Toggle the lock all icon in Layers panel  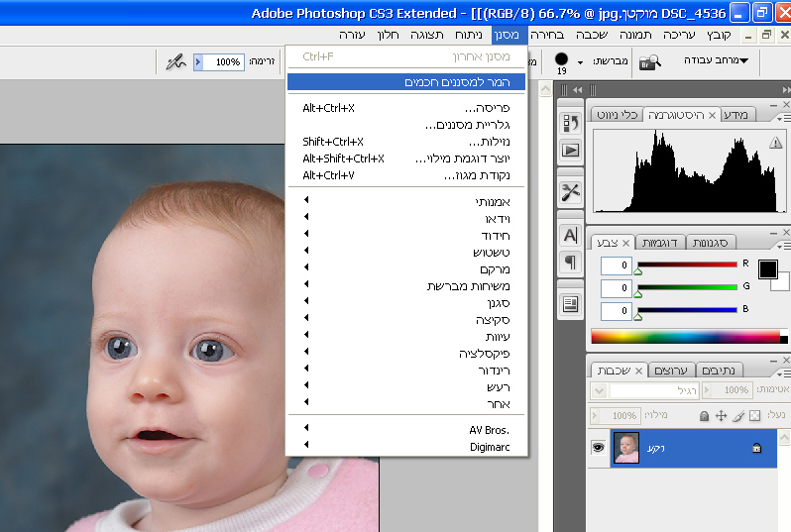point(704,416)
